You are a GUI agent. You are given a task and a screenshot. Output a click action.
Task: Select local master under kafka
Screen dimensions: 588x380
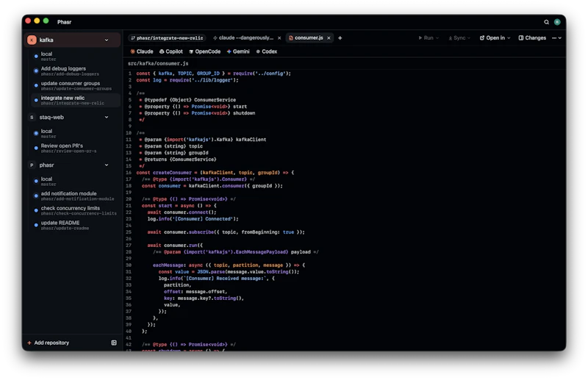75,57
